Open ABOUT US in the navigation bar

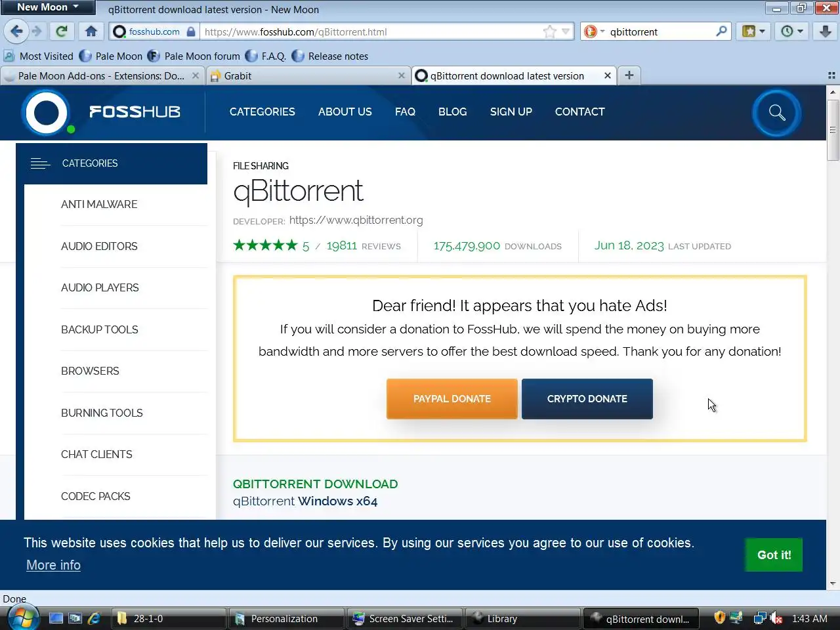point(345,112)
